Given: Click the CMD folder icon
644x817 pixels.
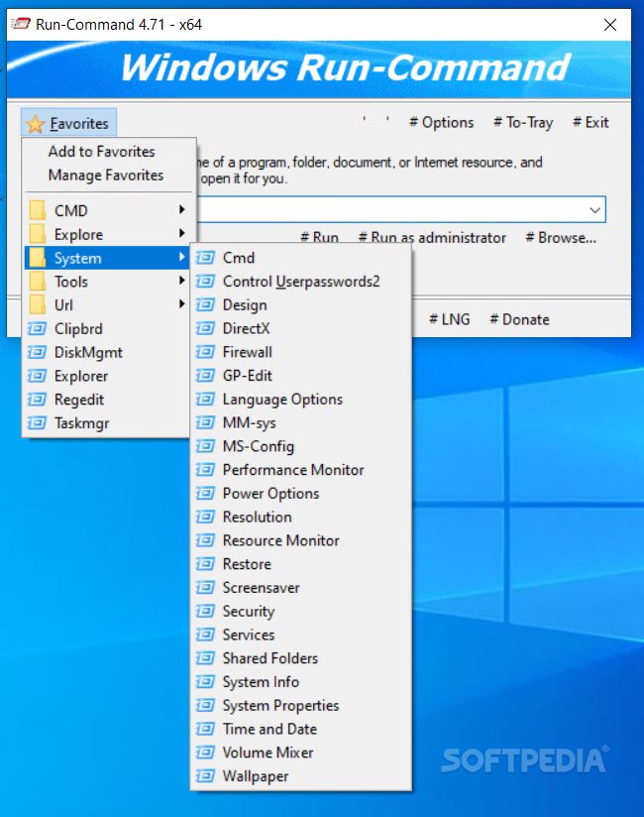Looking at the screenshot, I should (37, 210).
